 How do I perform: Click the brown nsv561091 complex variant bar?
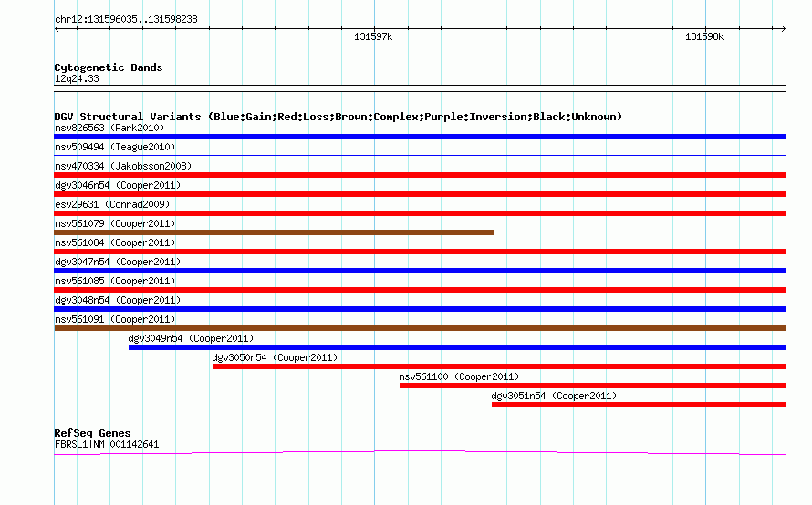click(x=420, y=328)
